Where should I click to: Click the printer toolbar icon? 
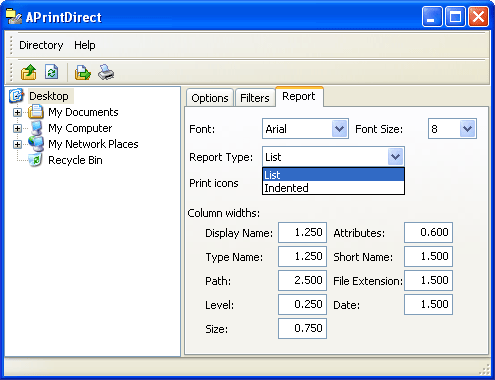click(106, 72)
